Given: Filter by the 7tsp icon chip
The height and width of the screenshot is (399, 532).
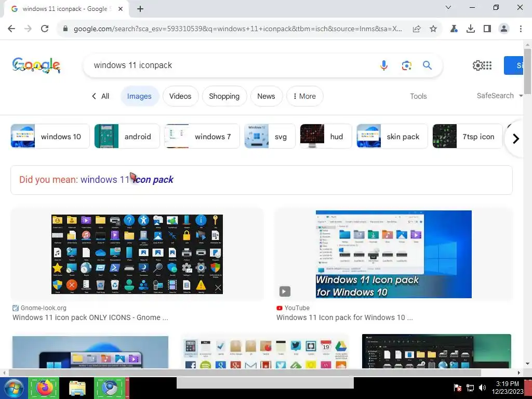Looking at the screenshot, I should click(468, 137).
